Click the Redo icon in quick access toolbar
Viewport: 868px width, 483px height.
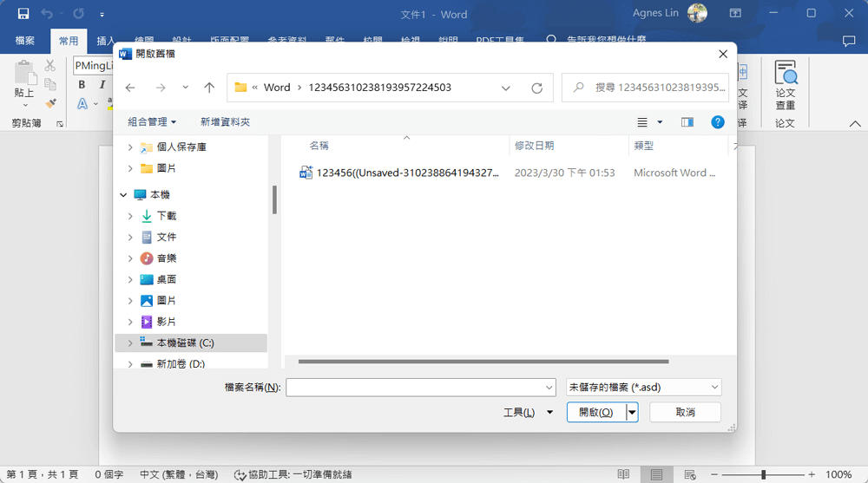[79, 14]
